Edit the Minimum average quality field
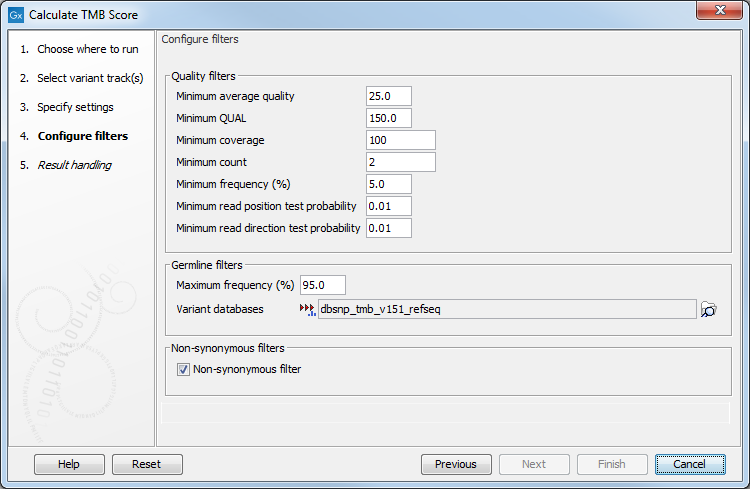This screenshot has height=489, width=750. pyautogui.click(x=389, y=96)
